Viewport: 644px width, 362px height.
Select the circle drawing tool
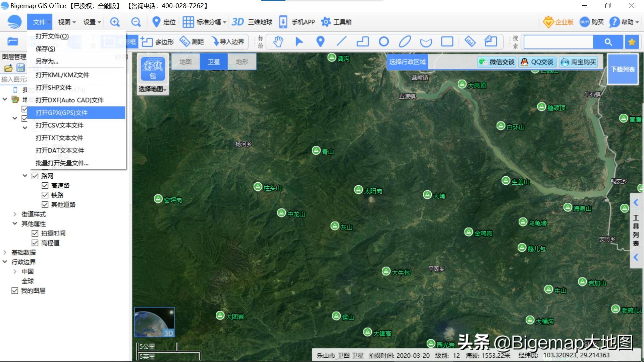point(384,42)
